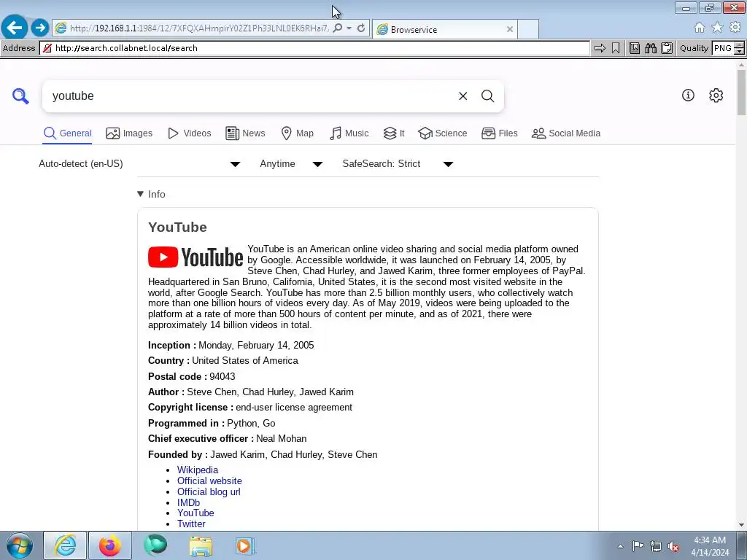Open the language dropdown Auto-detect (en-US)
This screenshot has height=560, width=747.
click(x=139, y=164)
